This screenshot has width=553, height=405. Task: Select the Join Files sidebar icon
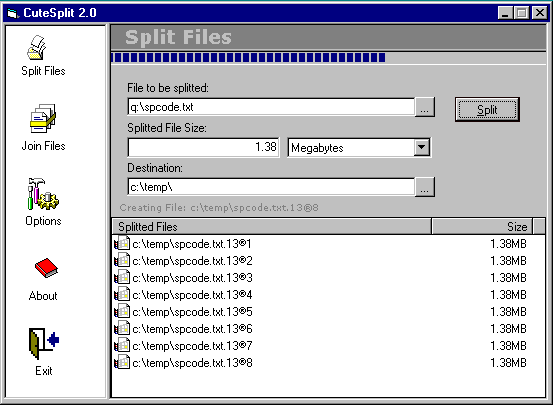tap(43, 118)
